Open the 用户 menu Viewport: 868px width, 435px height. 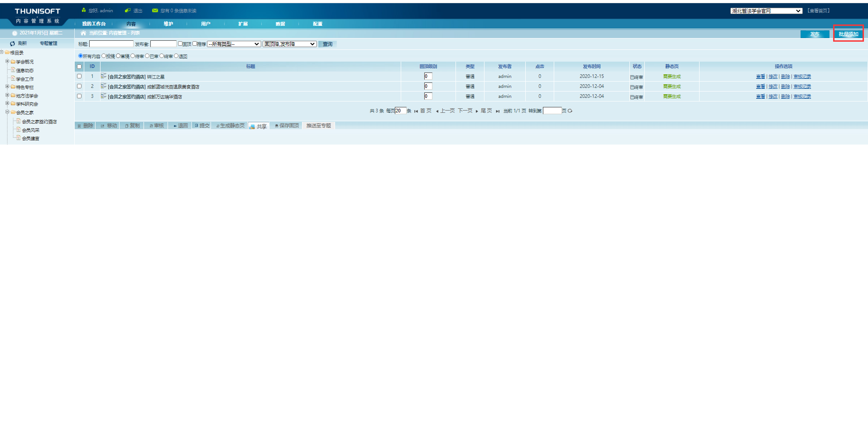(x=206, y=24)
